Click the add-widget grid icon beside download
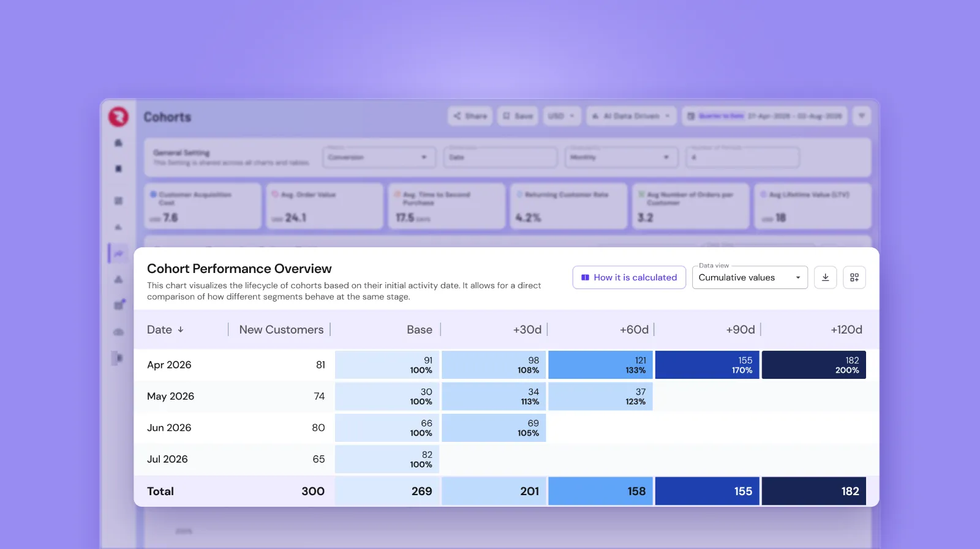980x549 pixels. (854, 277)
